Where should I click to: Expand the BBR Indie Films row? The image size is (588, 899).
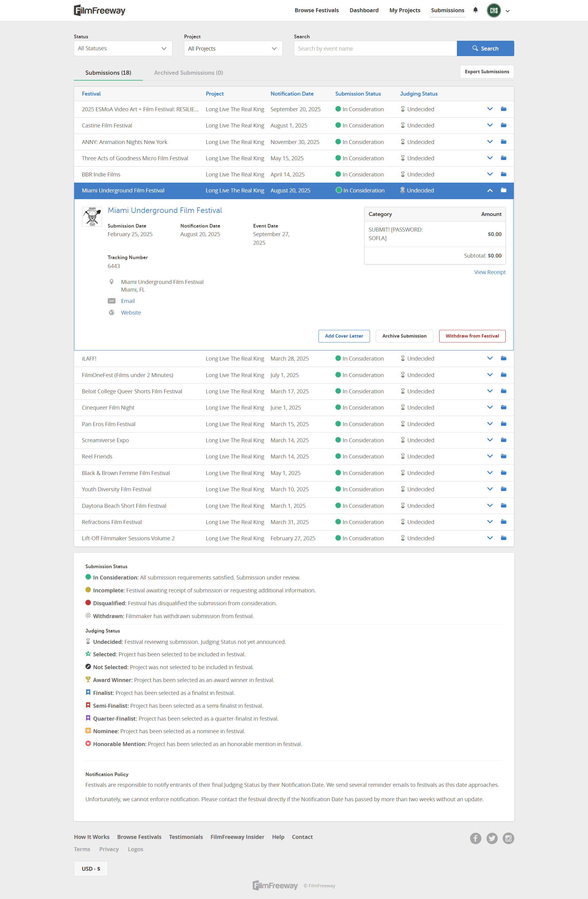[490, 174]
